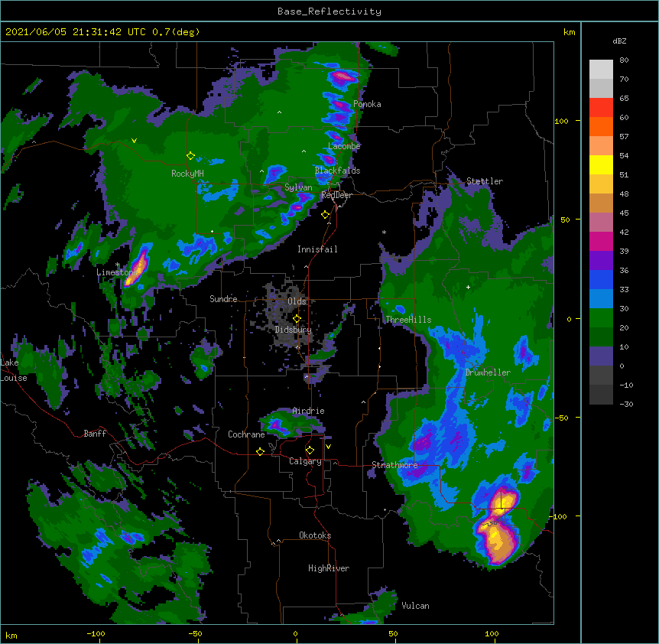Click the dBZ legend heading
The image size is (659, 644).
(x=619, y=41)
